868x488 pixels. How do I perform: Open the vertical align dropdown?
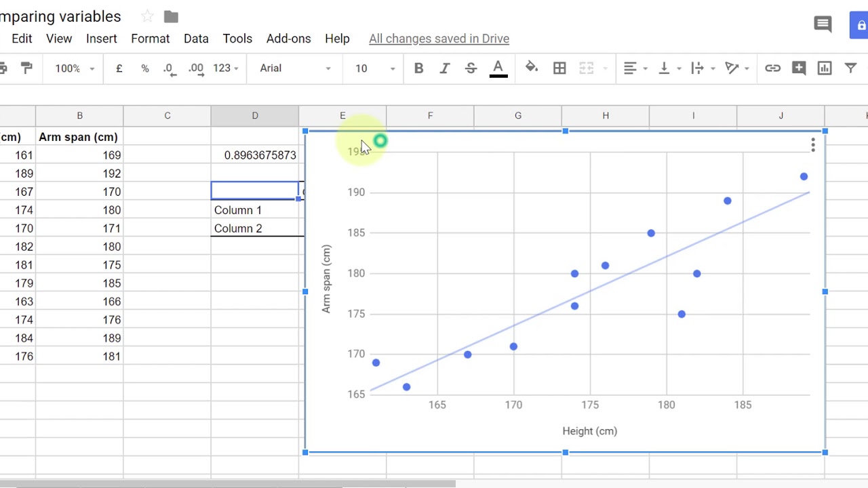pyautogui.click(x=669, y=68)
